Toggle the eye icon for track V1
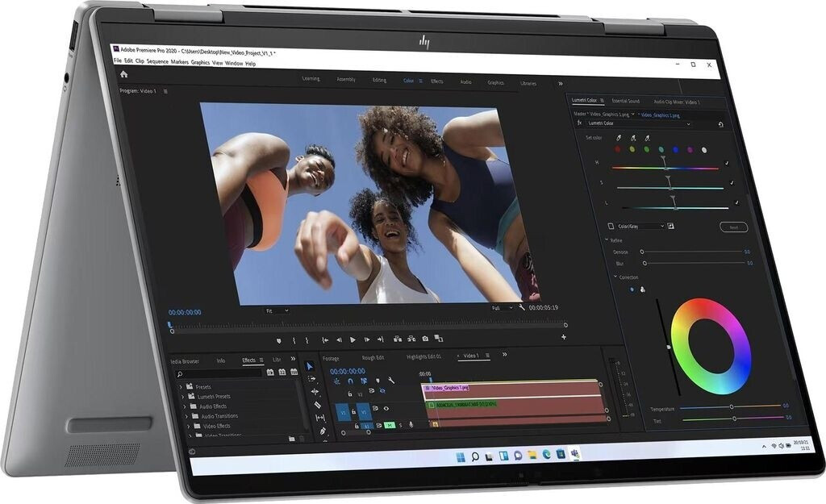Viewport: 826px width, 504px height. tap(386, 409)
